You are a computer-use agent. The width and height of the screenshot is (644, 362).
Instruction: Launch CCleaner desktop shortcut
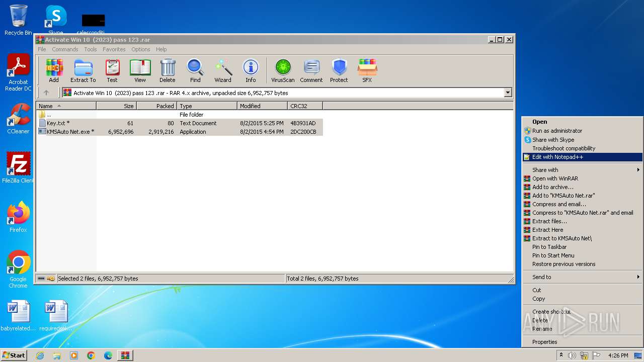18,118
